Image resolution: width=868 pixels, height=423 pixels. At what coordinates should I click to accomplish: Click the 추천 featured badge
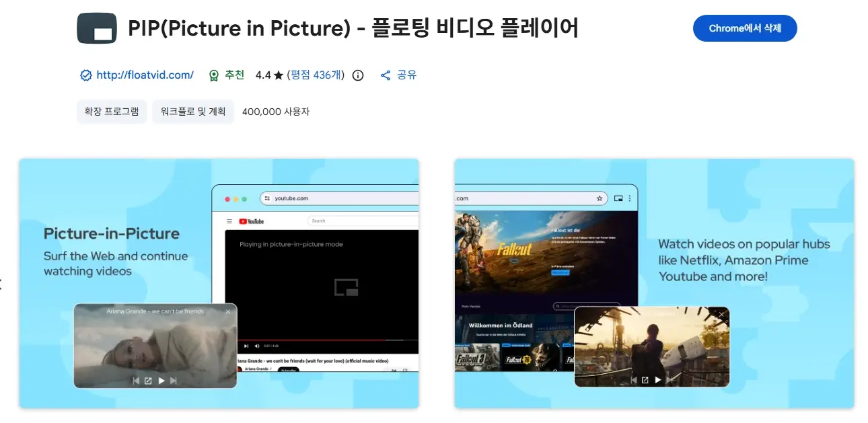point(227,75)
